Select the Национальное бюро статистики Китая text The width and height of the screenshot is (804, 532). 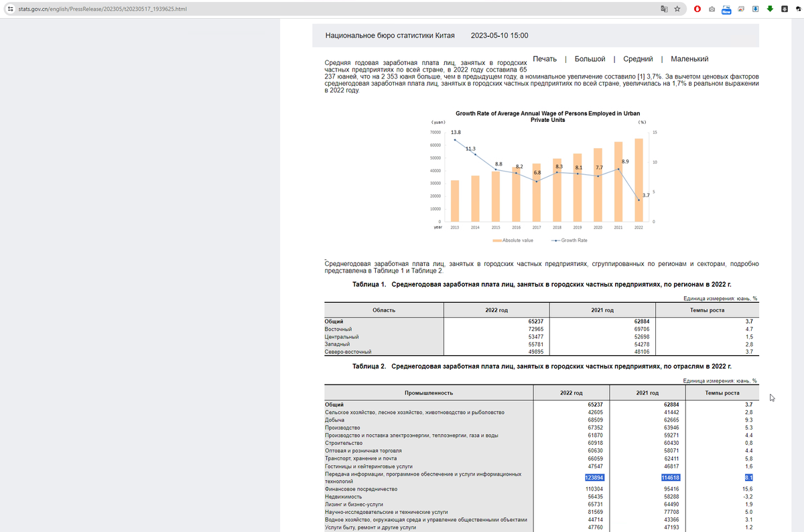click(x=390, y=35)
